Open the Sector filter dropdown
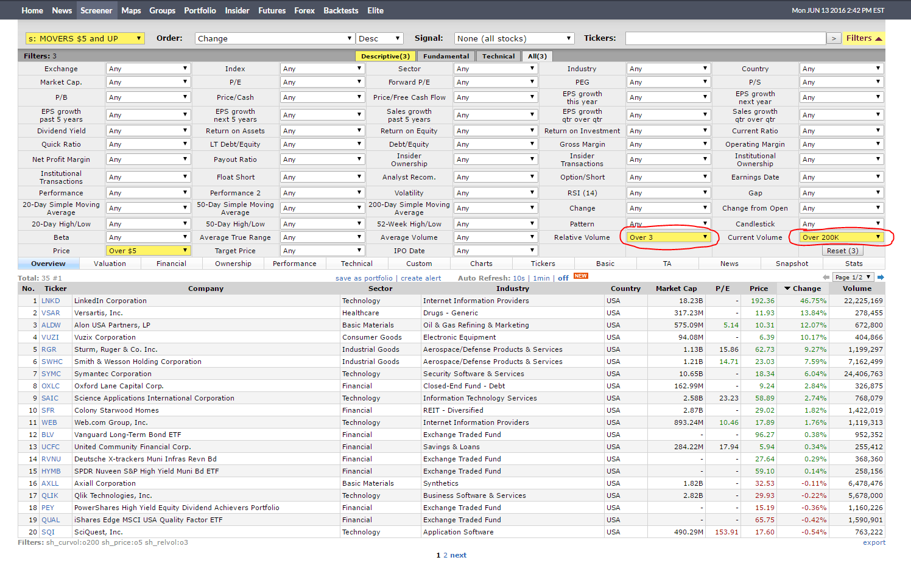This screenshot has height=588, width=911. point(496,69)
